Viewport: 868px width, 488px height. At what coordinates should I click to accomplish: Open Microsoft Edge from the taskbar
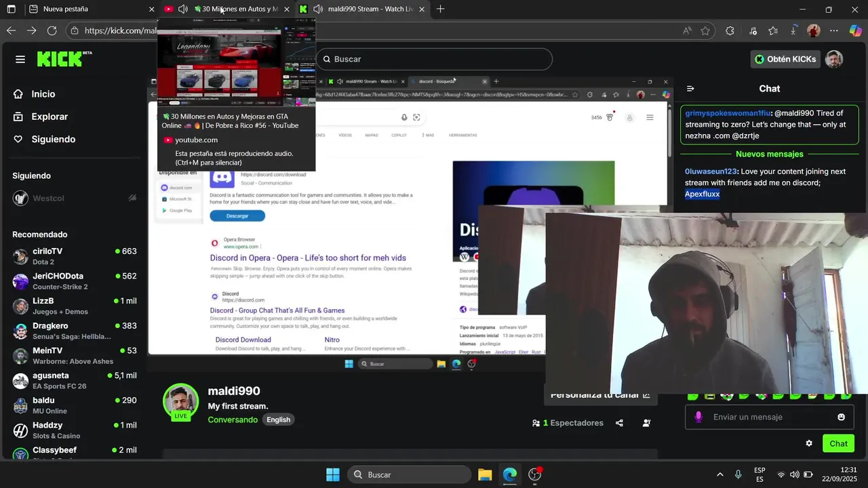510,474
